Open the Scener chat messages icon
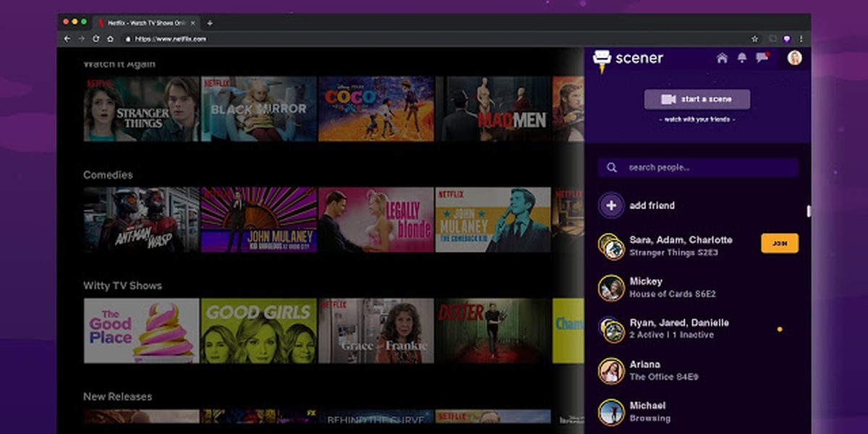Viewport: 868px width, 434px height. coord(762,58)
